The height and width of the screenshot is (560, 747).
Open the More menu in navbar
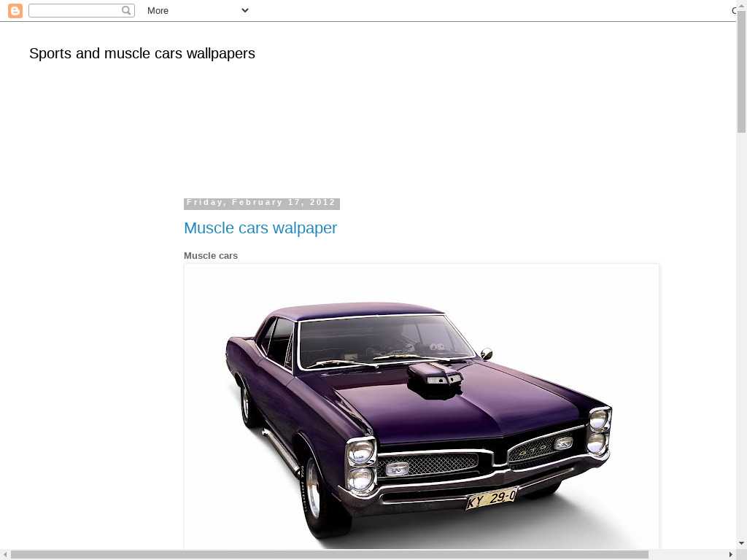158,10
